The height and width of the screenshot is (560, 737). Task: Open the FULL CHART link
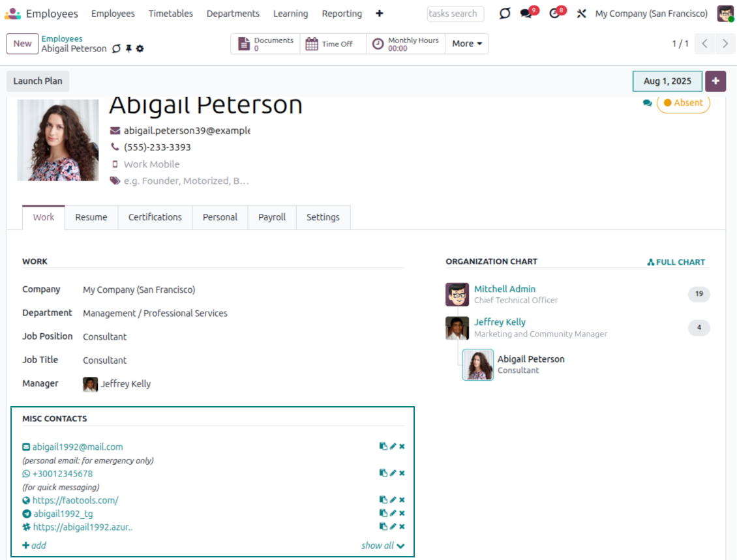[x=676, y=262]
